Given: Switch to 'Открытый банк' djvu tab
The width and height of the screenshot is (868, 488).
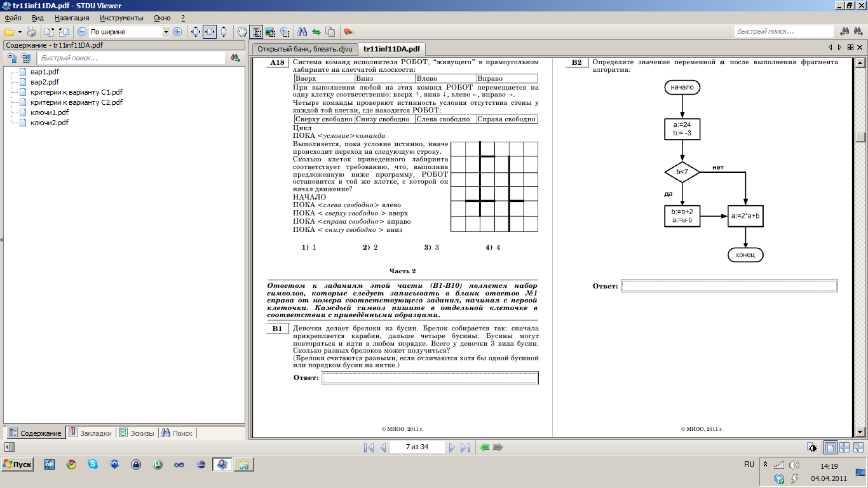Looking at the screenshot, I should [304, 49].
